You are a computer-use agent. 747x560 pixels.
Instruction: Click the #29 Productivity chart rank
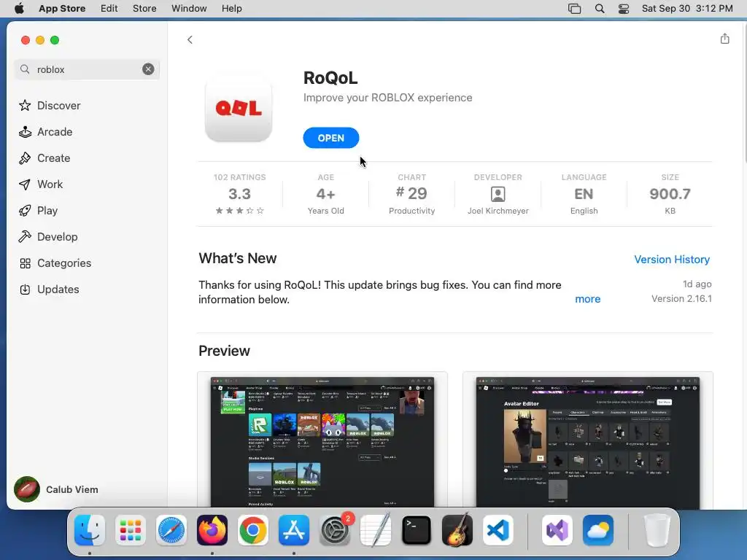click(411, 194)
